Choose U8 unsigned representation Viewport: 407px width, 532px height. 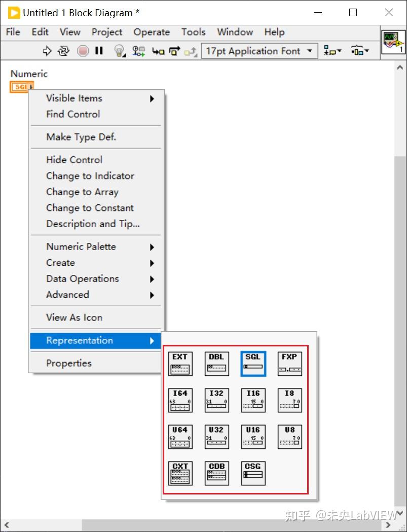[x=289, y=437]
